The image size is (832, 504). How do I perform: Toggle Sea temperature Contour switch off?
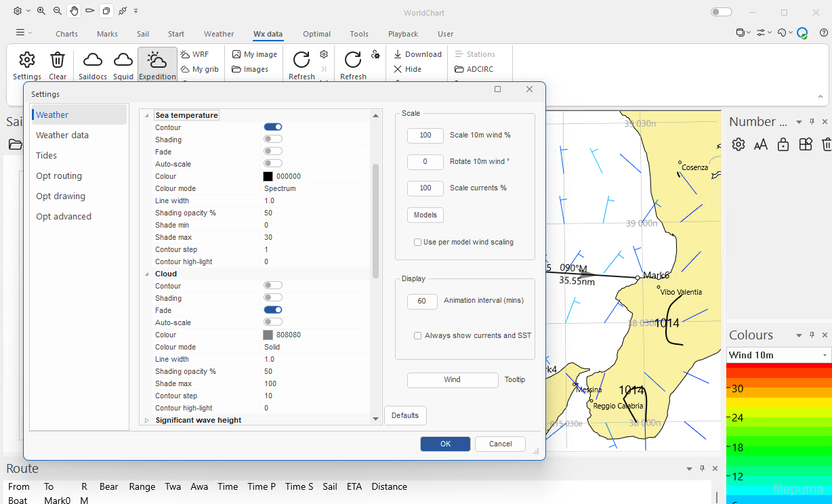(x=273, y=127)
